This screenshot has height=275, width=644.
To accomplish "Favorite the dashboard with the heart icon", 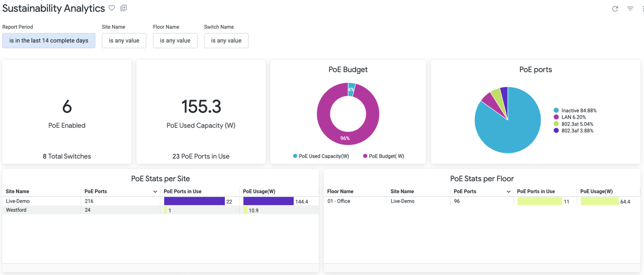I will click(x=112, y=8).
